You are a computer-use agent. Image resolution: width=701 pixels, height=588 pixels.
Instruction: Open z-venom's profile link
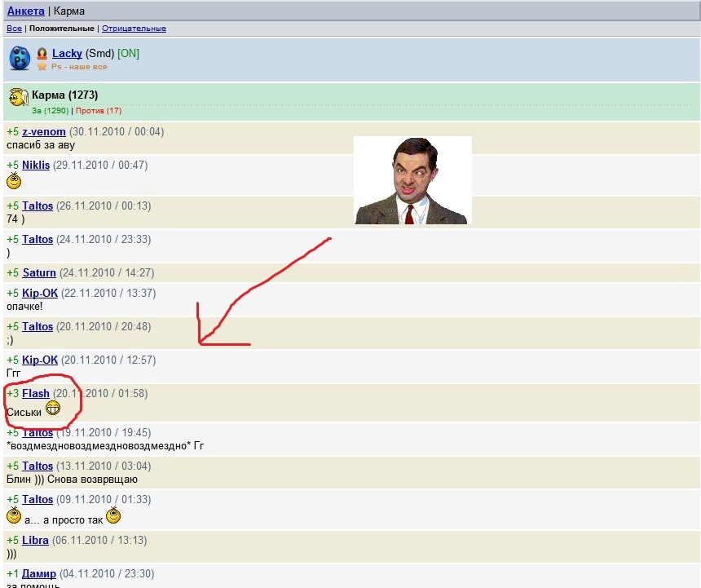pos(44,132)
